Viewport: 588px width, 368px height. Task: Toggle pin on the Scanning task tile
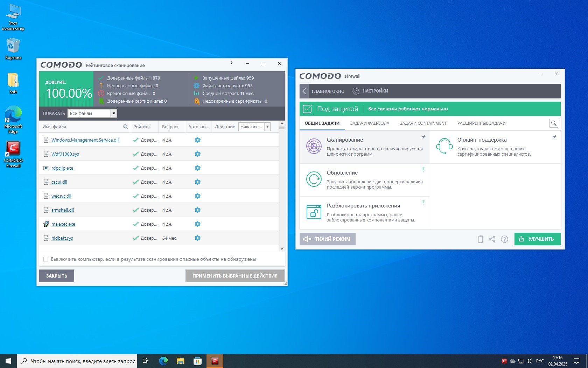(x=423, y=137)
